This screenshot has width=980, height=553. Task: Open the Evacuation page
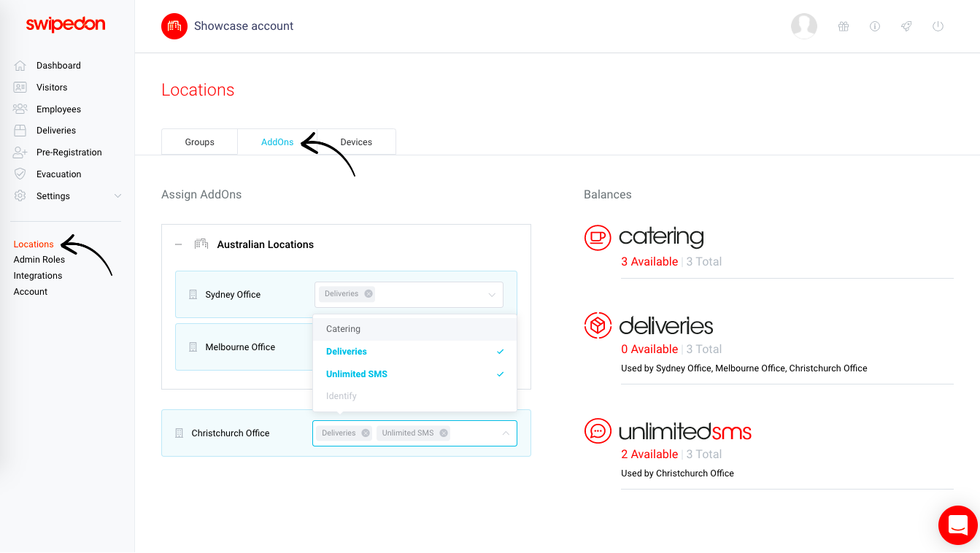59,174
